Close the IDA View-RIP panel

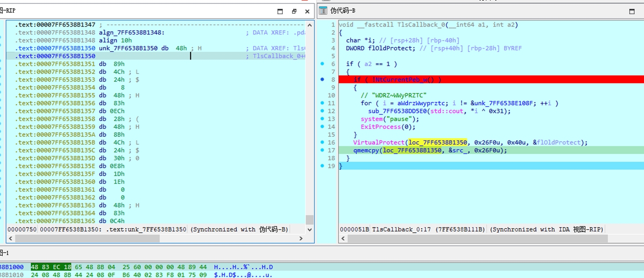click(x=307, y=12)
